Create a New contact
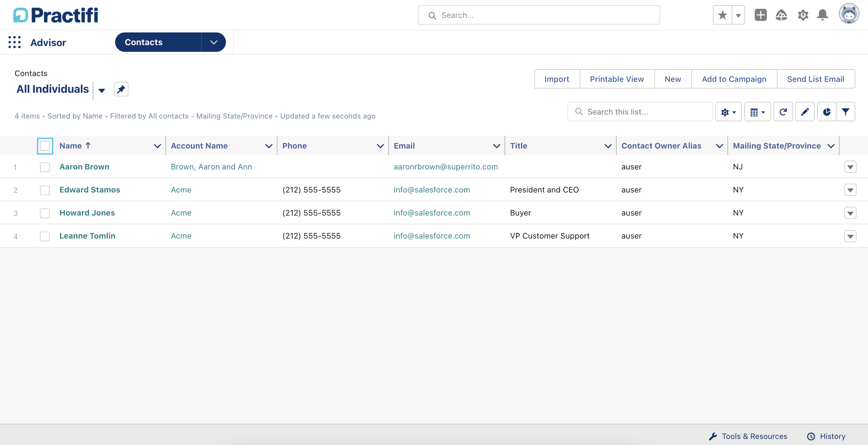Image resolution: width=868 pixels, height=445 pixels. pos(673,79)
